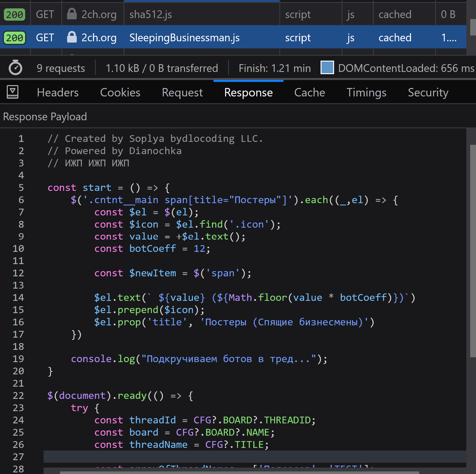Click the request list vertical scrollbar

tap(472, 27)
